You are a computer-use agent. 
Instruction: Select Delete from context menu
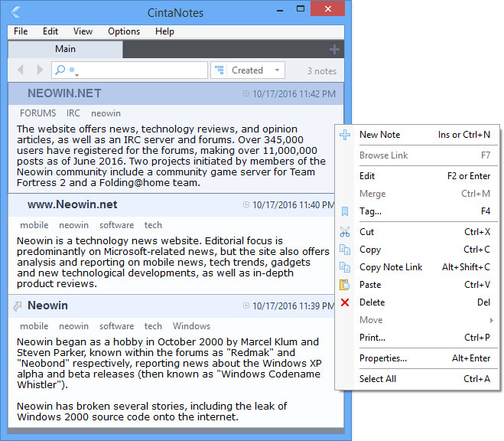[x=418, y=302]
